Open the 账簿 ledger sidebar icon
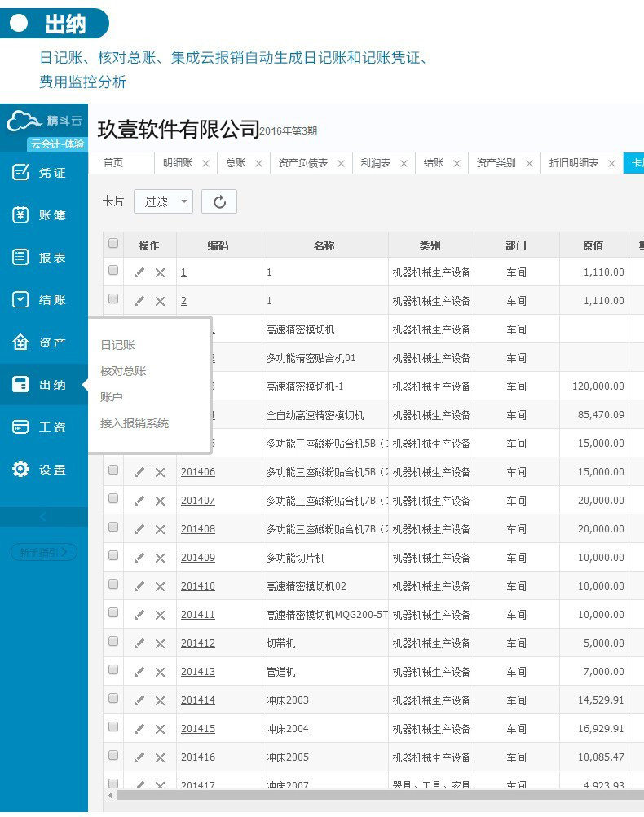644x817 pixels. (x=20, y=214)
